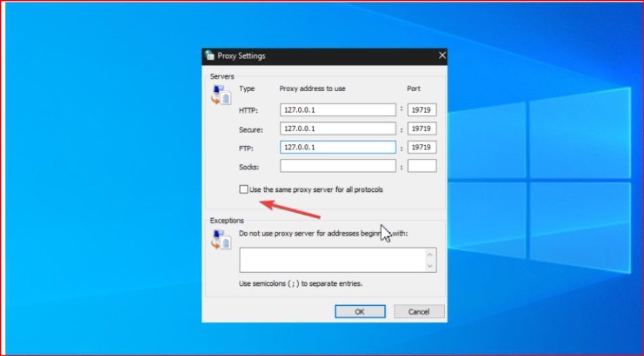Enable 'Use the same proxy server' checkbox
Screen dimensions: 644x356
244,189
